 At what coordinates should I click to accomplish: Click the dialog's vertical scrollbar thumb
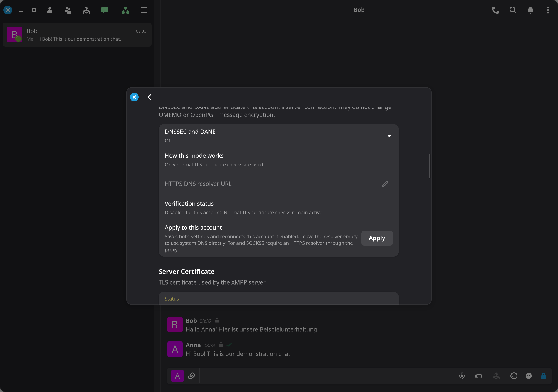[x=429, y=166]
